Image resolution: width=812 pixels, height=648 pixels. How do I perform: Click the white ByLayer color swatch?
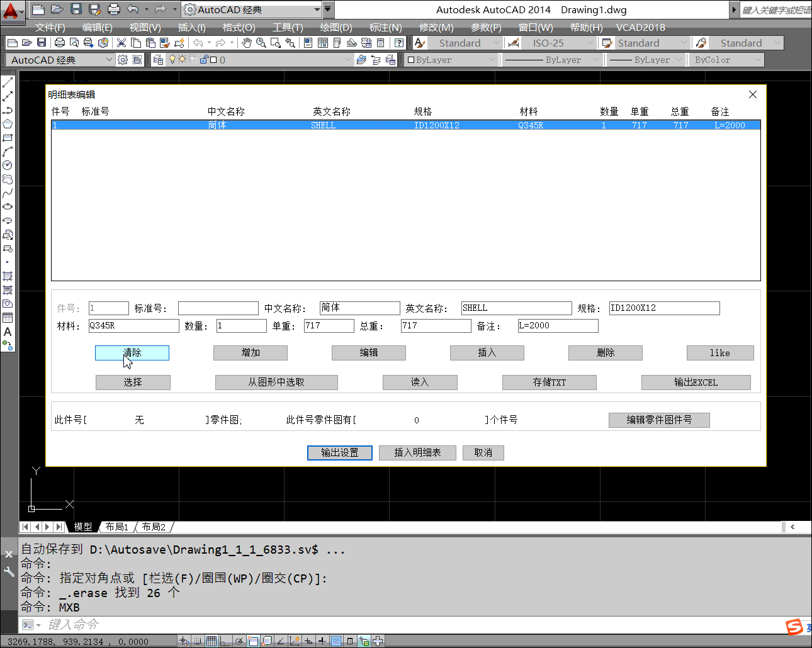pyautogui.click(x=411, y=60)
